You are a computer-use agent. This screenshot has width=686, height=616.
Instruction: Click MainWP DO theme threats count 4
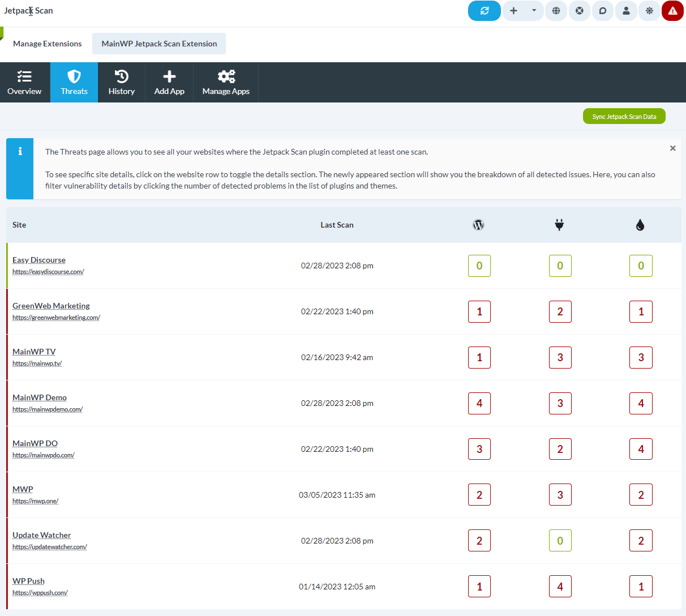(x=641, y=449)
